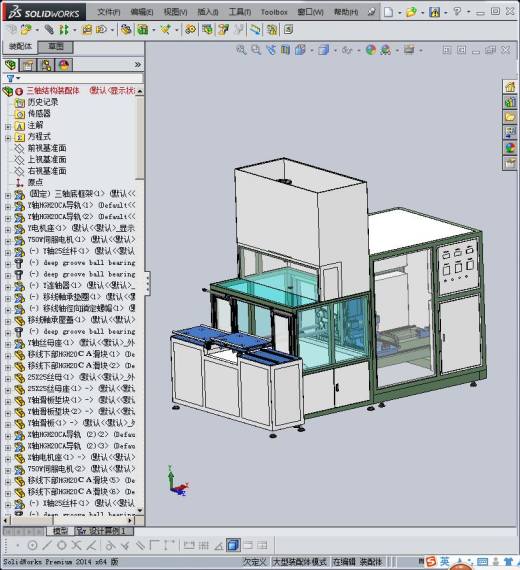This screenshot has width=520, height=570.
Task: Open the Linear Component Pattern tool
Action: click(64, 29)
